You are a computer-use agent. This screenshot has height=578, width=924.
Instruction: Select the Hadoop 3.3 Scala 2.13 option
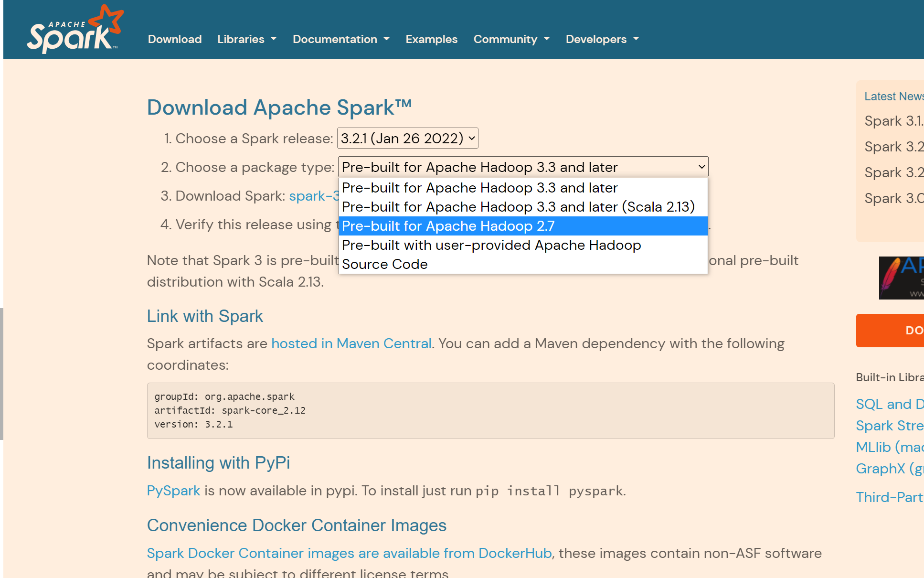[x=523, y=207]
